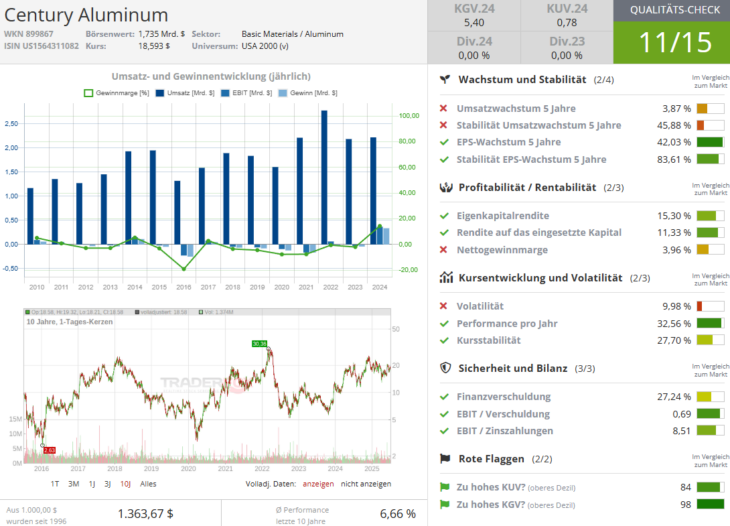Click the Profitabilität / Rentabilität icon
The image size is (730, 526).
click(446, 188)
